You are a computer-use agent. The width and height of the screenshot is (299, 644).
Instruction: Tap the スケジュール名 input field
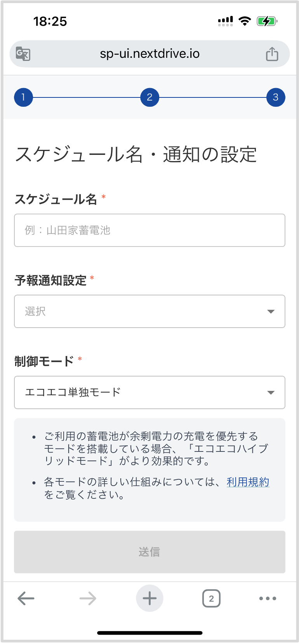click(149, 230)
